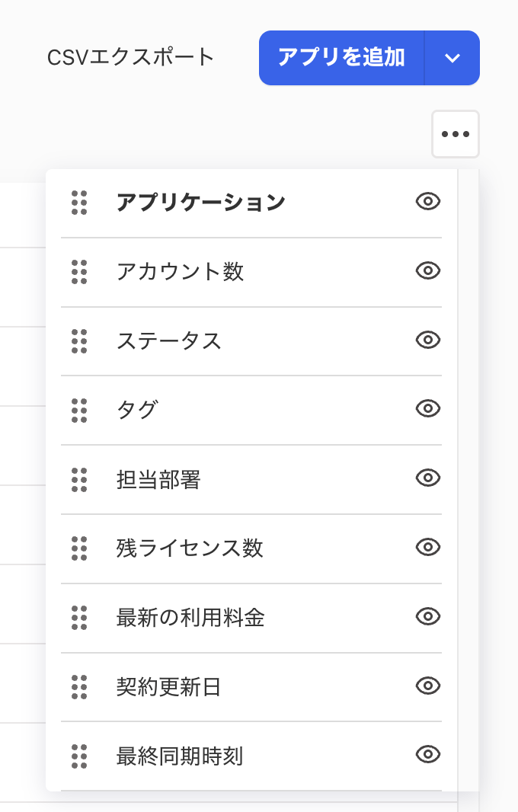Open the three-dots column options menu
Viewport: 518px width, 812px height.
456,134
